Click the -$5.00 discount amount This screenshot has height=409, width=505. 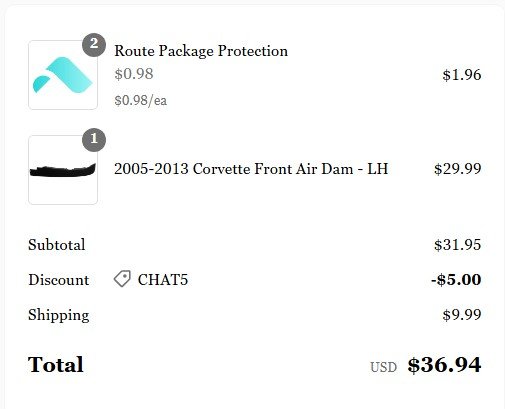(x=456, y=280)
